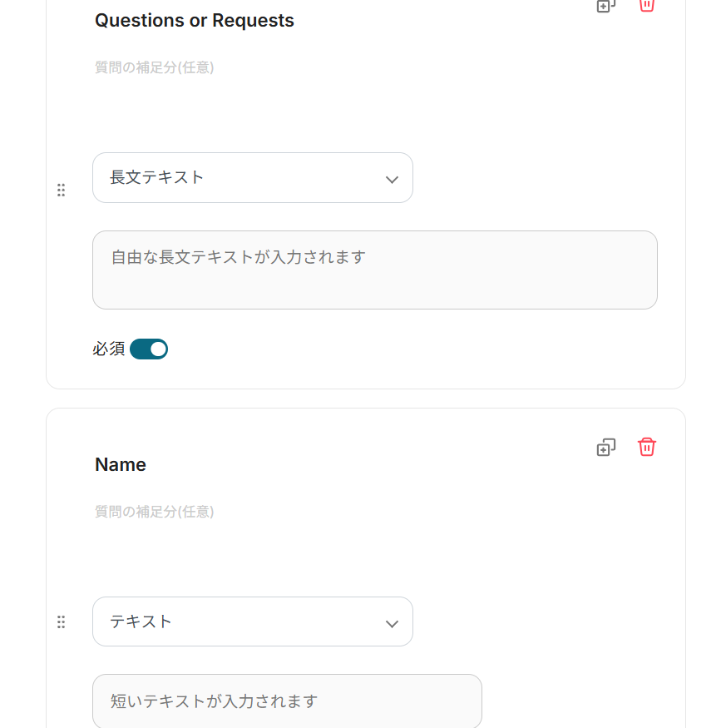Click the 必須 label text
The width and height of the screenshot is (721, 728).
[x=108, y=349]
